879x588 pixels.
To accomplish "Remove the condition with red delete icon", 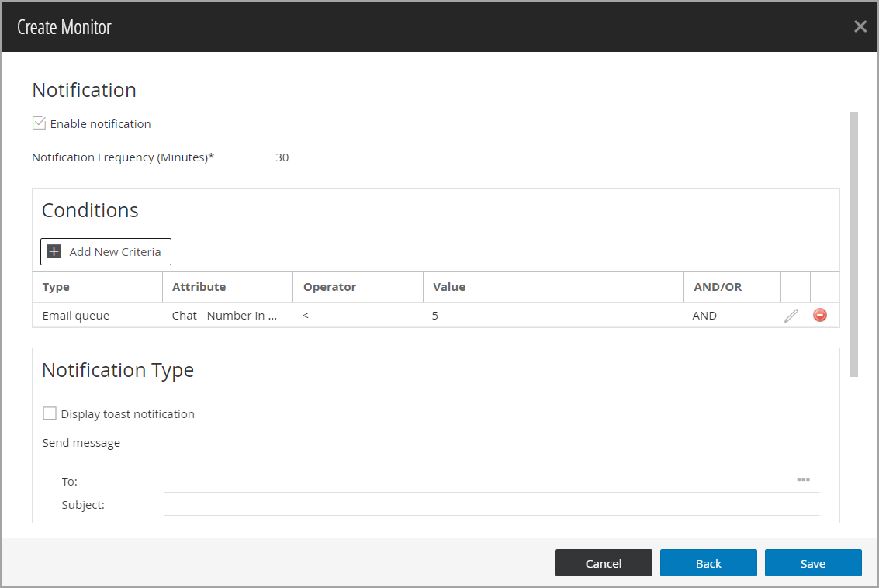I will pyautogui.click(x=820, y=315).
